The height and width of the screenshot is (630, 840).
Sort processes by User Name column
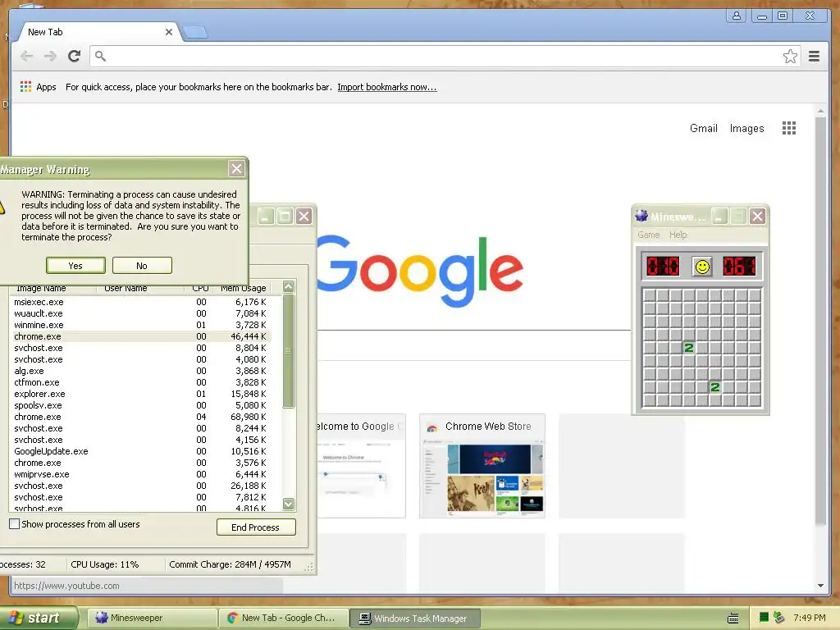[140, 288]
